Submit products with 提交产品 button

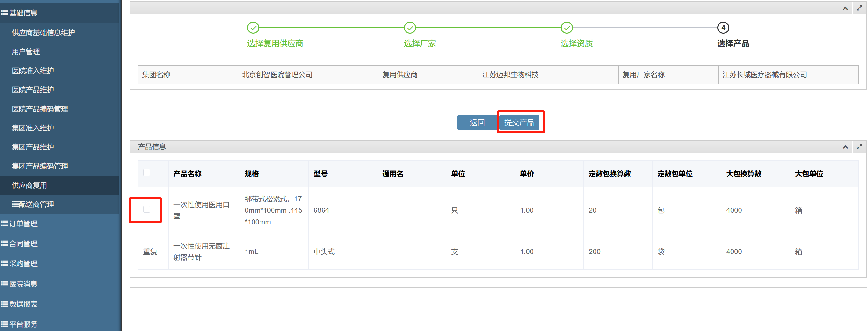[519, 122]
